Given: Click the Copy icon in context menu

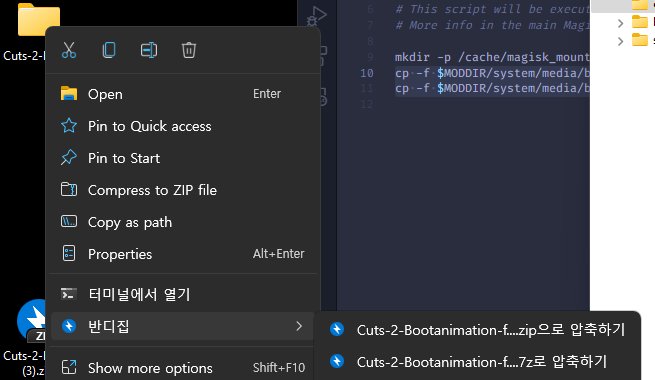Looking at the screenshot, I should click(x=109, y=50).
